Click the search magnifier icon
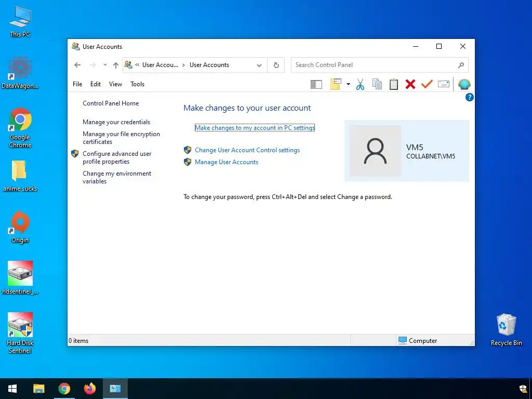Screen dimensions: 532x399 [461, 65]
